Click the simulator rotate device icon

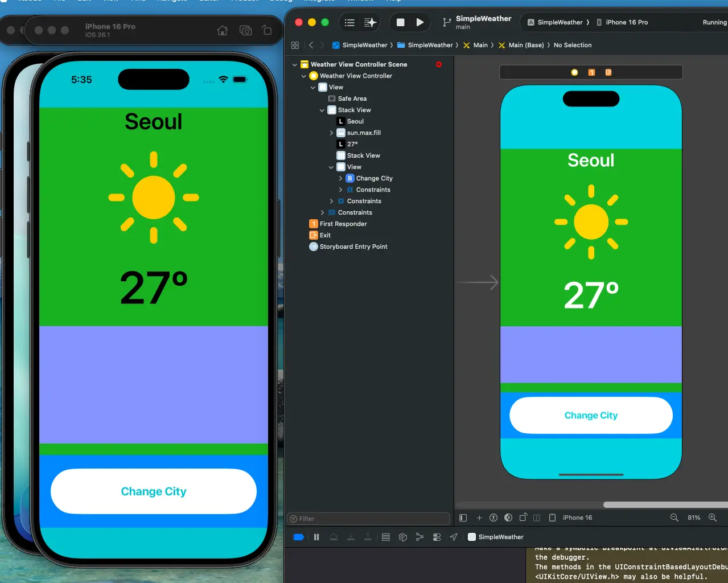pyautogui.click(x=266, y=31)
